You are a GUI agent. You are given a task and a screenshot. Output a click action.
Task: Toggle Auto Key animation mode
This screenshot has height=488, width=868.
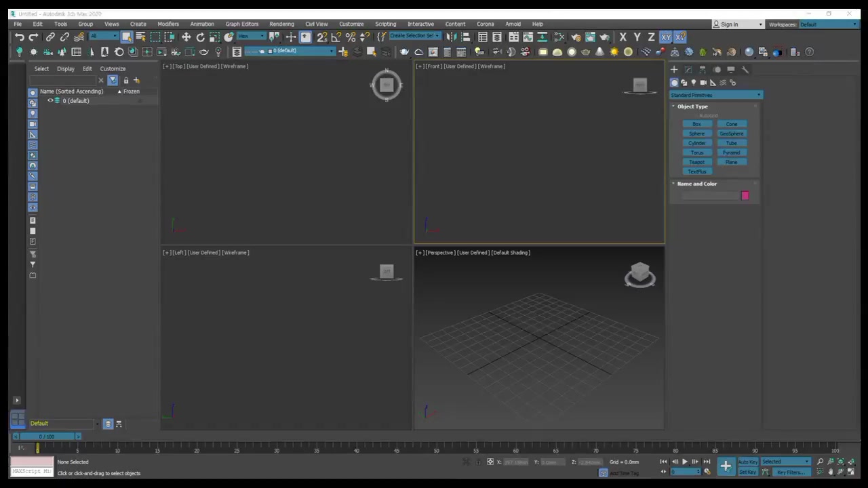pos(747,462)
